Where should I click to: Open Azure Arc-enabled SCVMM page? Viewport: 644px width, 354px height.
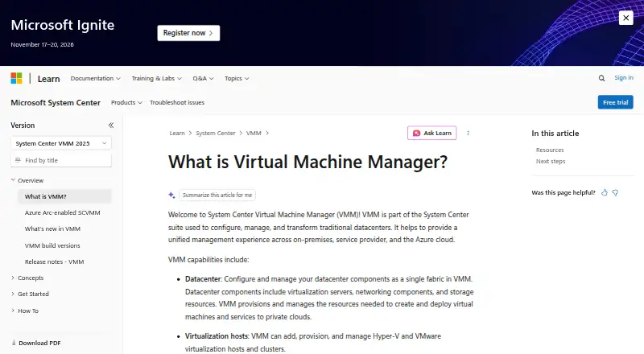(63, 212)
